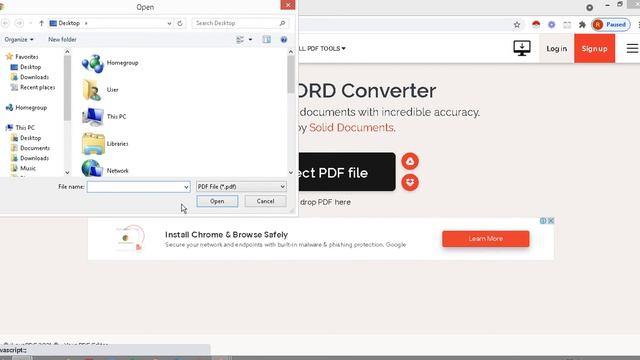Image resolution: width=640 pixels, height=360 pixels.
Task: Open ad info icon on banner
Action: pyautogui.click(x=543, y=221)
